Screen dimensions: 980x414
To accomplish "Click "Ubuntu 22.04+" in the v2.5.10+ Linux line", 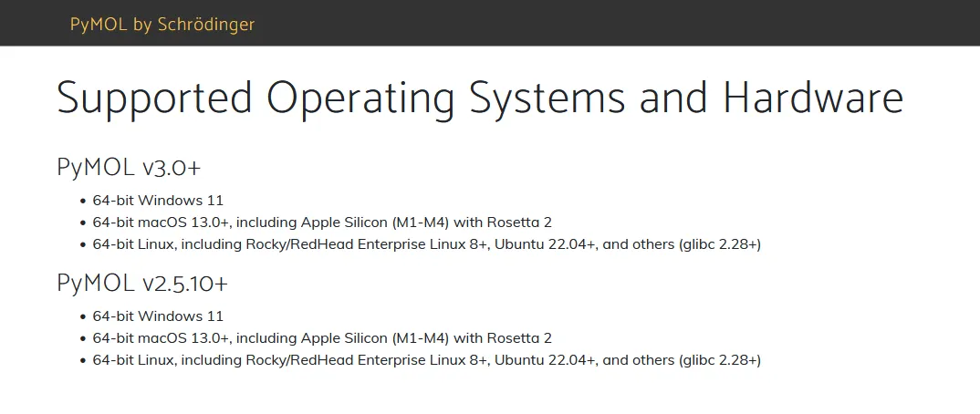I will coord(546,360).
